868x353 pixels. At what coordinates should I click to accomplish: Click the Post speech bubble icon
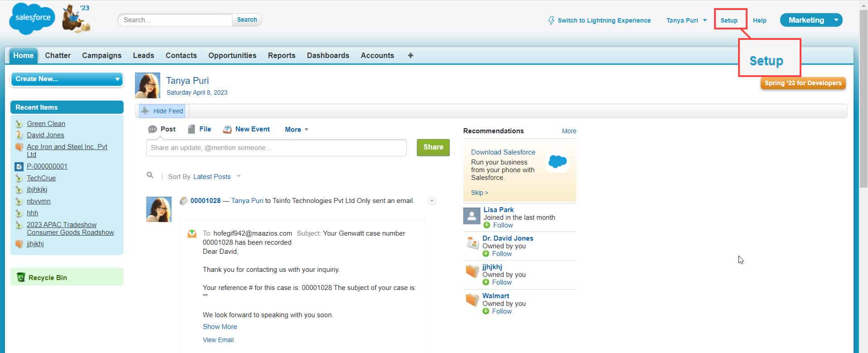click(x=153, y=130)
